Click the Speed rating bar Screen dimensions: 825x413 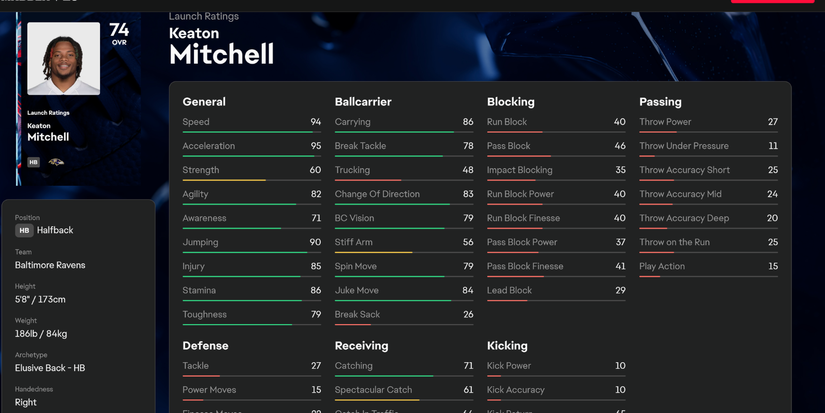pyautogui.click(x=252, y=132)
